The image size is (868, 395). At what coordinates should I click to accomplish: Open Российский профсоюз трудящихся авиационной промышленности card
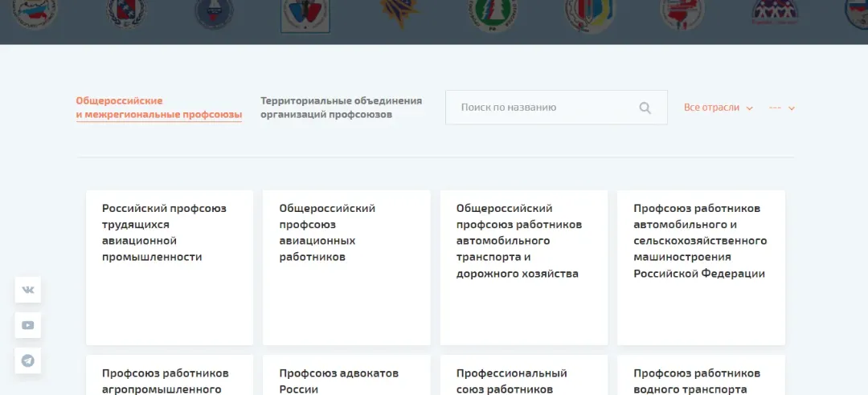click(170, 268)
